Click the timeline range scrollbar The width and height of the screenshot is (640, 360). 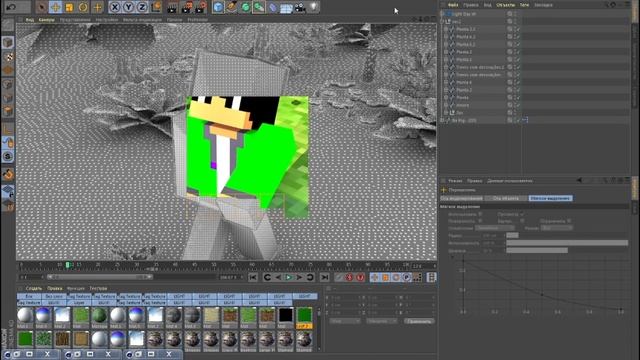(100, 277)
